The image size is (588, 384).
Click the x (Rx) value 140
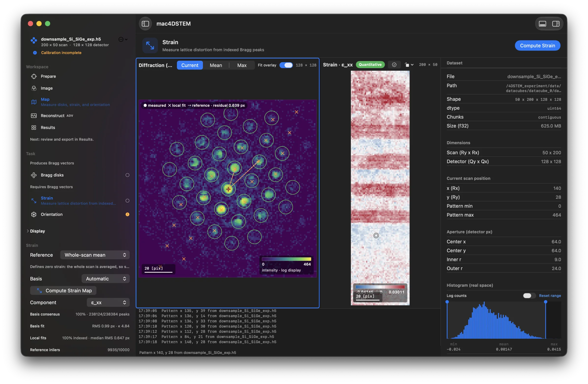(x=557, y=188)
